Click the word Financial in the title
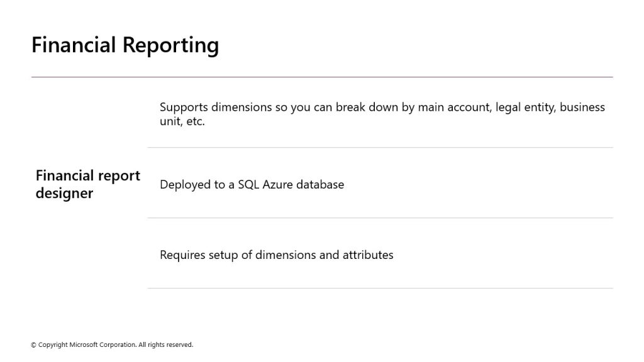Screen dimensions: 644x362 click(74, 45)
